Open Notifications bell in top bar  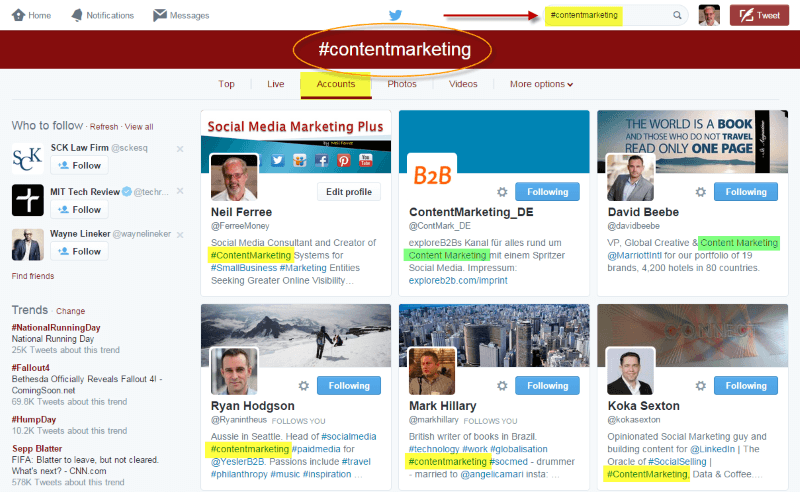pos(102,15)
